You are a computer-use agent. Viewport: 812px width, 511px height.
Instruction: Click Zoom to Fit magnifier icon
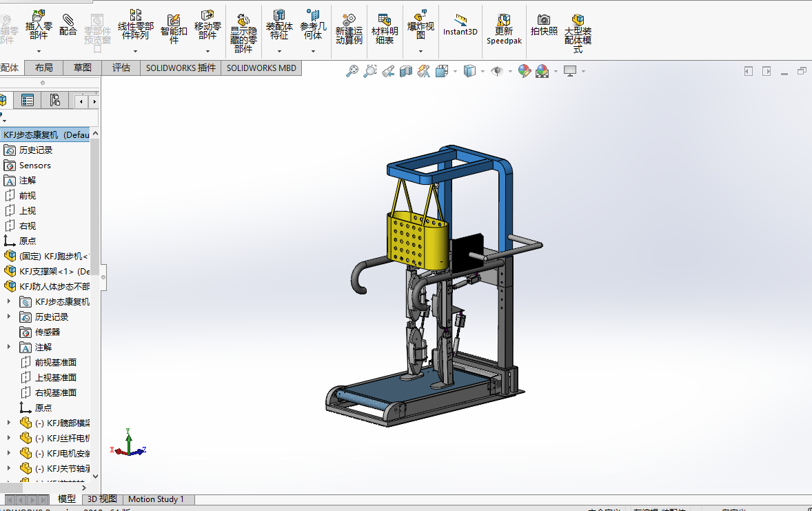pos(352,71)
